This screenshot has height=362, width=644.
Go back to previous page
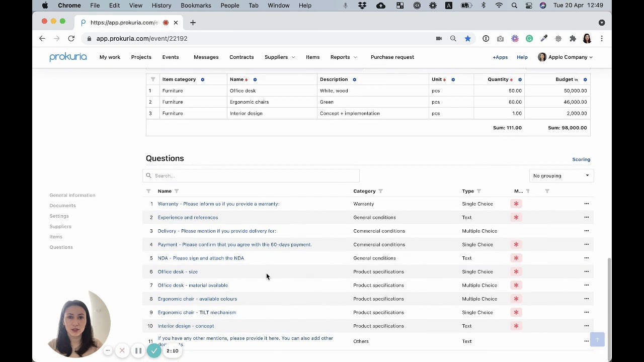point(42,38)
